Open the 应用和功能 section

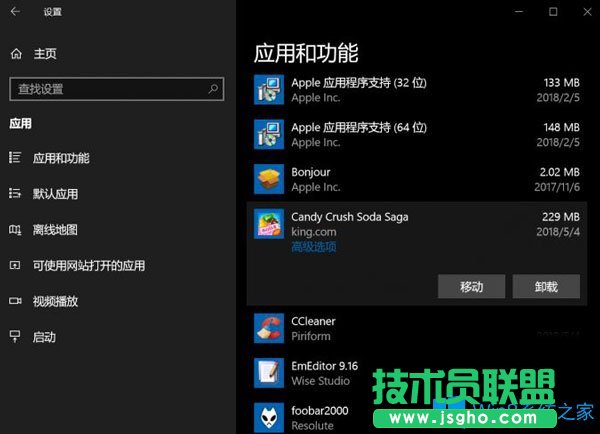pos(61,158)
